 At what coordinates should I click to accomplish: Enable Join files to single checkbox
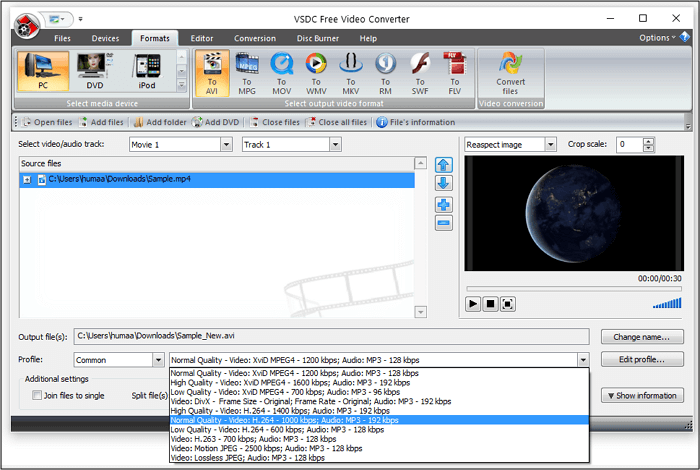coord(37,396)
